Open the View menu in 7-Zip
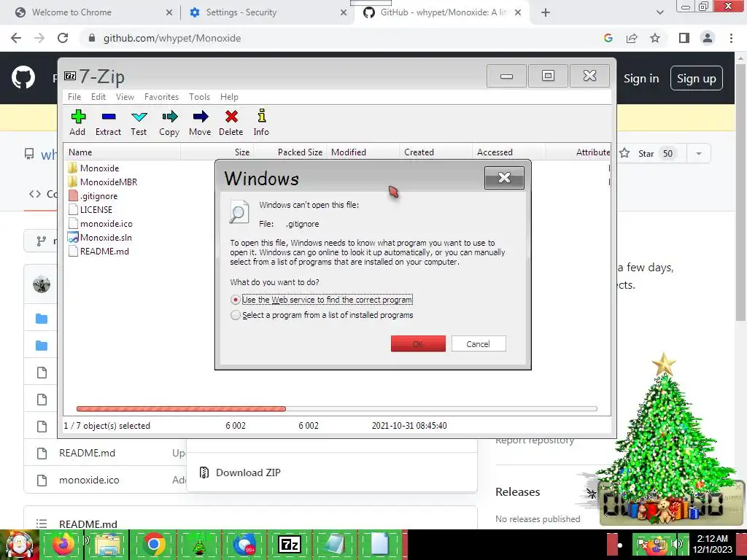747x560 pixels. click(x=125, y=97)
